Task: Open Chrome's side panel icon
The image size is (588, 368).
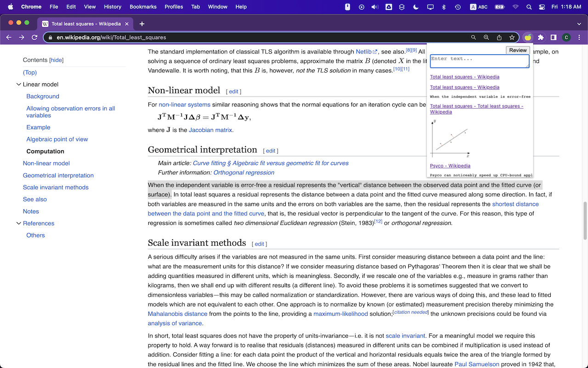Action: (x=553, y=37)
